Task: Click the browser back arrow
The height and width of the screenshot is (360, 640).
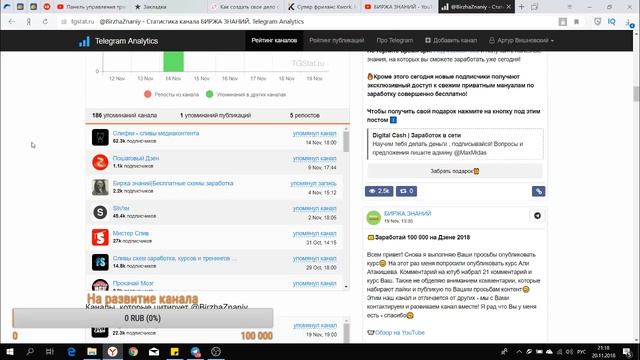Action: (x=11, y=22)
